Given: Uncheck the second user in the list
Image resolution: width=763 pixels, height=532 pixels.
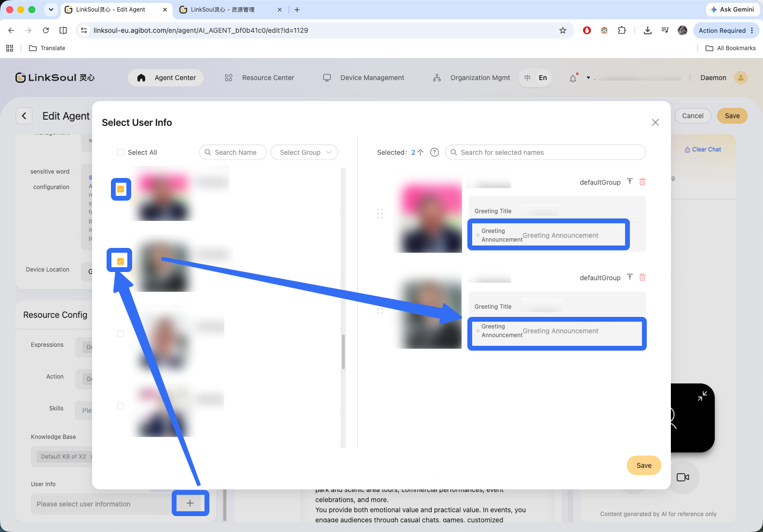Looking at the screenshot, I should point(121,261).
